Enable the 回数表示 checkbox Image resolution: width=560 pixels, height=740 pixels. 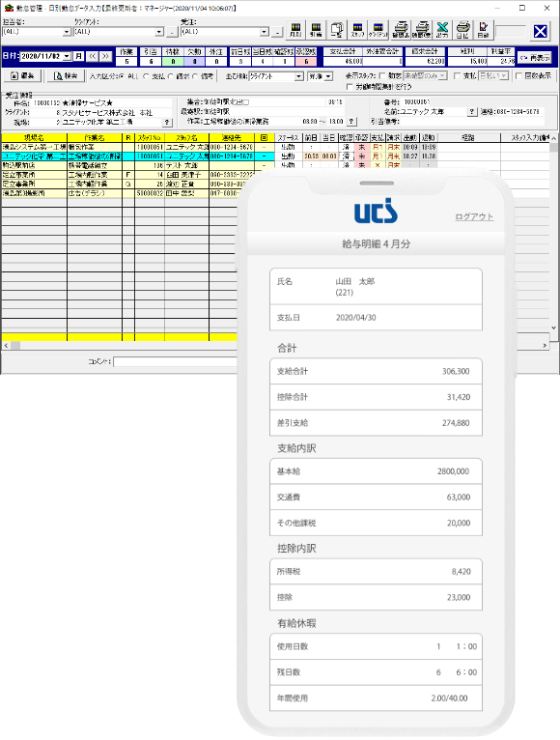[518, 75]
